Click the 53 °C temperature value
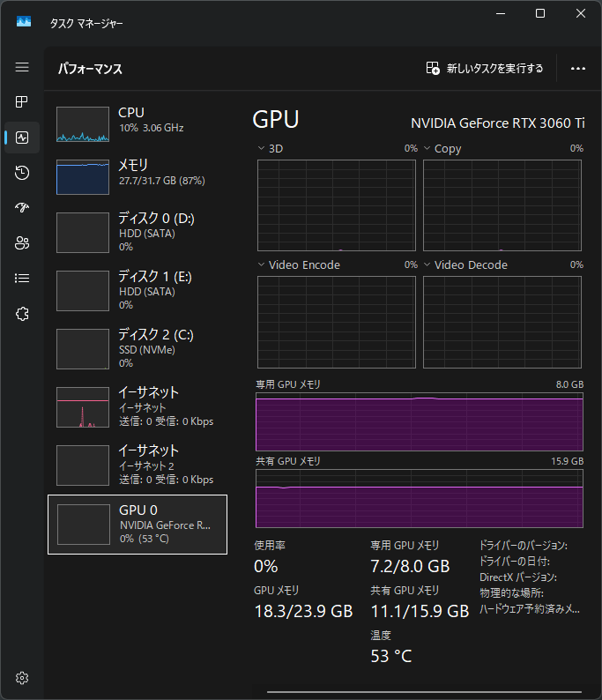The image size is (602, 700). 391,656
